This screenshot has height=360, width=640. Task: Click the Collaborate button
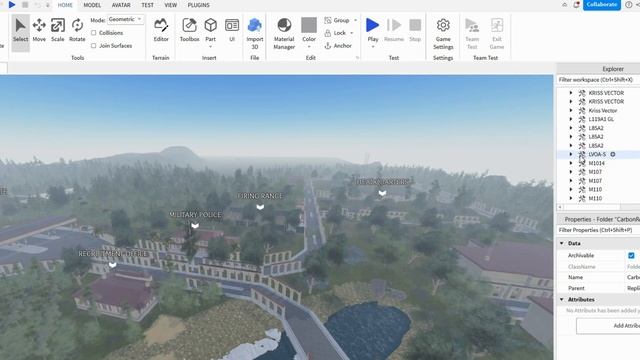(602, 4)
